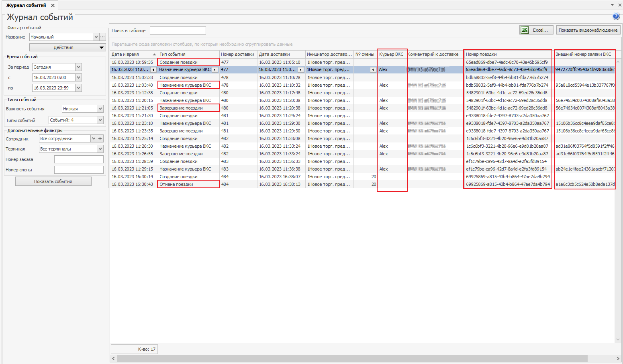Click Показать события button

point(53,181)
